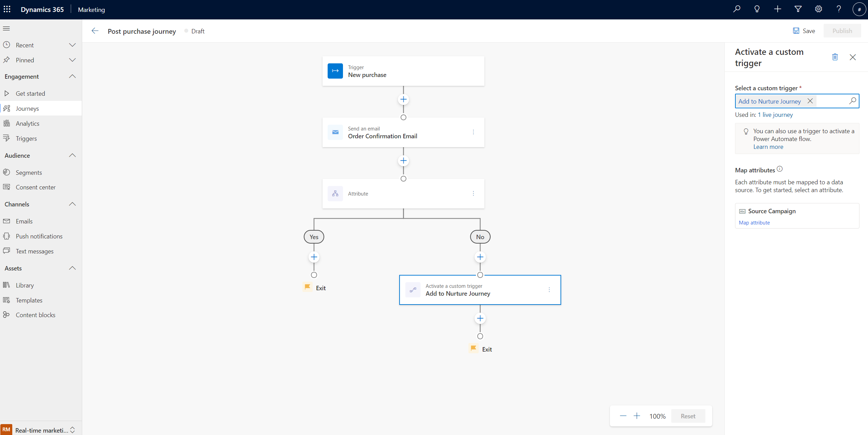Click the Learn more link in trigger panel
Screen dimensions: 868x435
[768, 146]
